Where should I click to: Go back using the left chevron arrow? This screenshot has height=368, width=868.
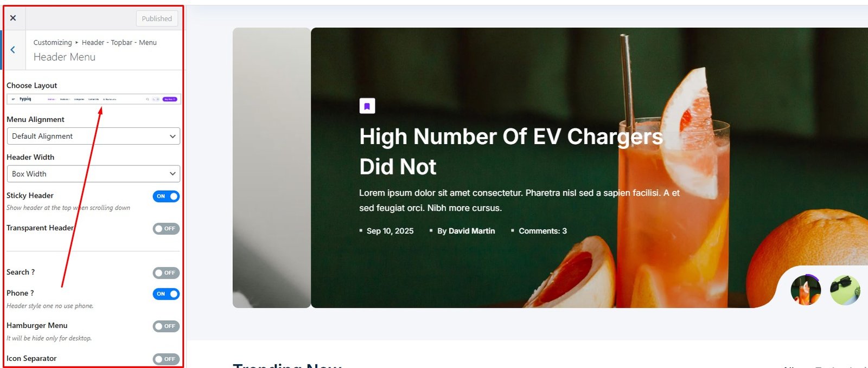pyautogui.click(x=13, y=50)
